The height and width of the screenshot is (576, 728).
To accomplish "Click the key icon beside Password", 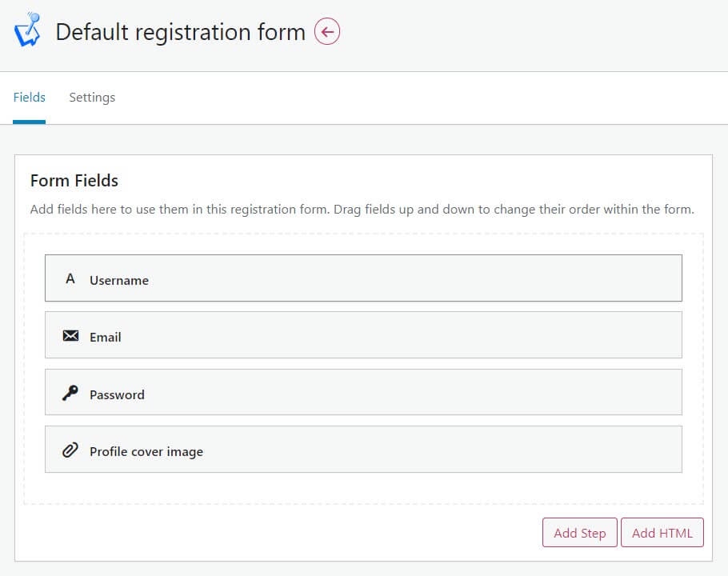I will (x=70, y=393).
